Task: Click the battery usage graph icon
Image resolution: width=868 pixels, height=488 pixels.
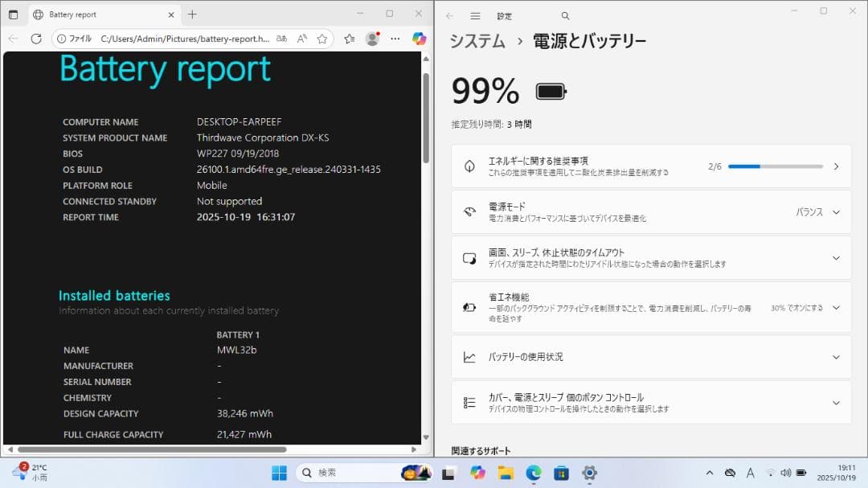Action: coord(470,356)
